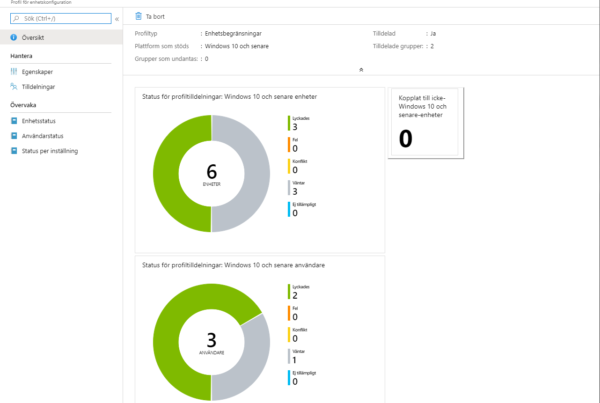Viewport: 600px width, 403px height.
Task: Click the magnifier icon in the search box
Action: pos(16,18)
